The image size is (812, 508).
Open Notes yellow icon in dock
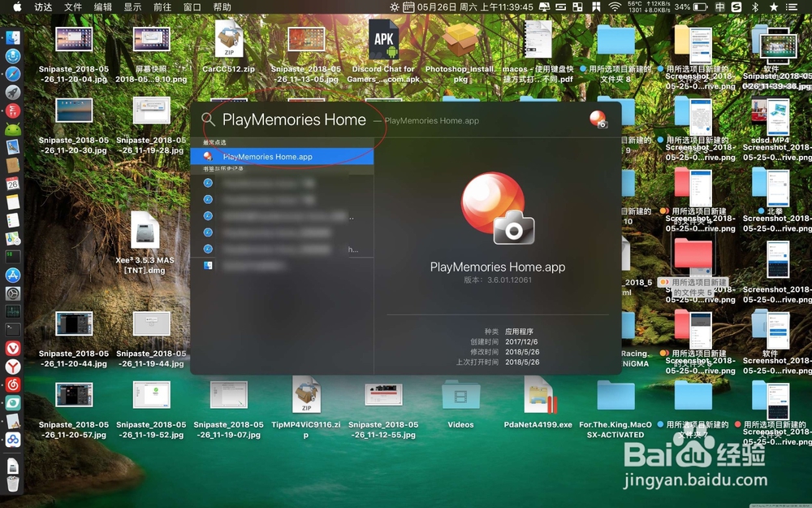pyautogui.click(x=13, y=202)
